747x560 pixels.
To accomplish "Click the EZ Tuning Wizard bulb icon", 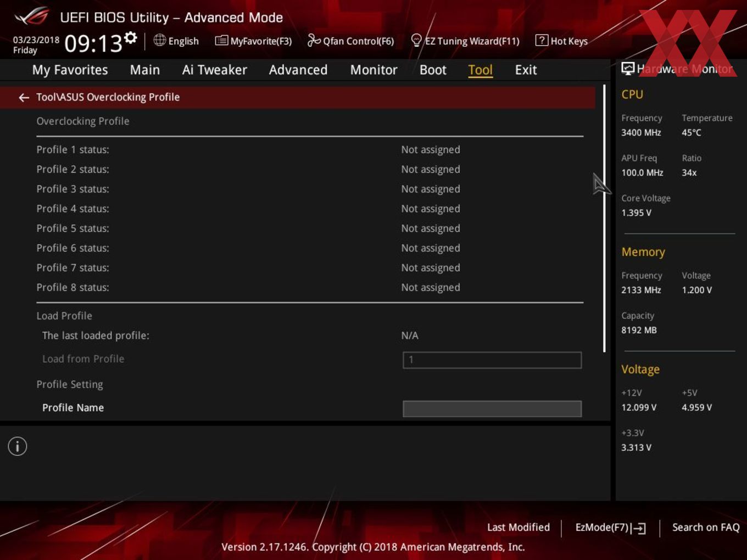I will [416, 40].
